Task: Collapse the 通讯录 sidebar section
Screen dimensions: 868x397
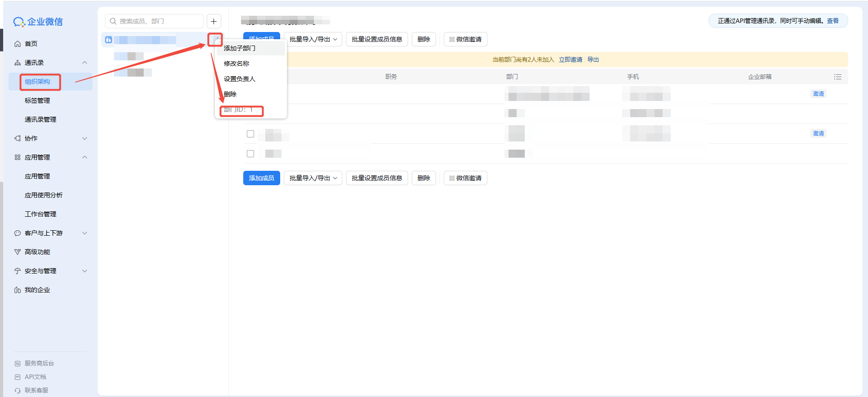Action: pyautogui.click(x=85, y=63)
